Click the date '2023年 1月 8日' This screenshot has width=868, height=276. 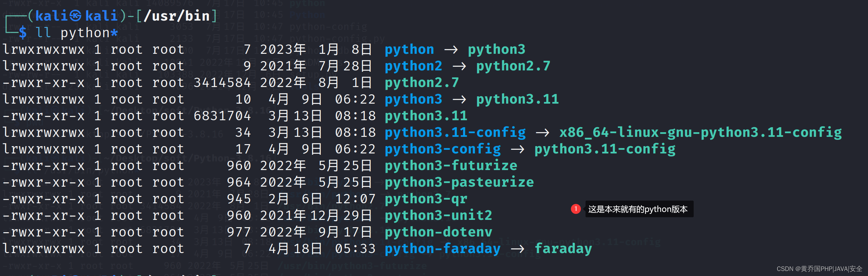click(x=316, y=50)
